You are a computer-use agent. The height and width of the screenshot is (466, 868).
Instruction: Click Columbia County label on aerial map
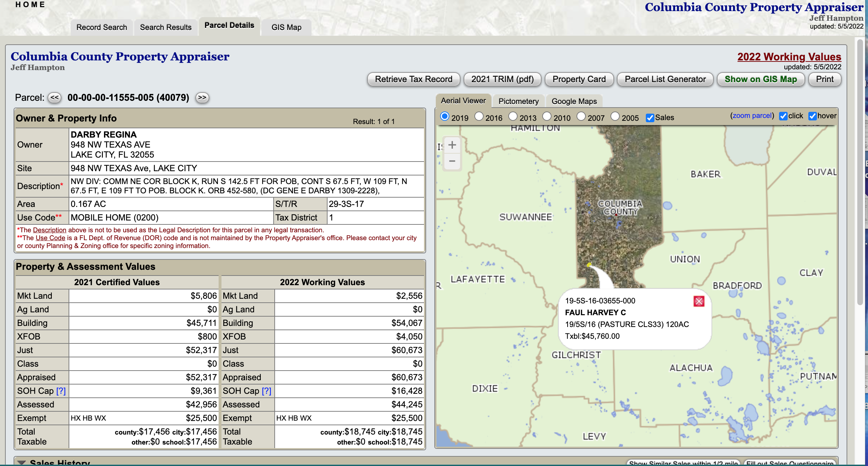click(x=620, y=208)
